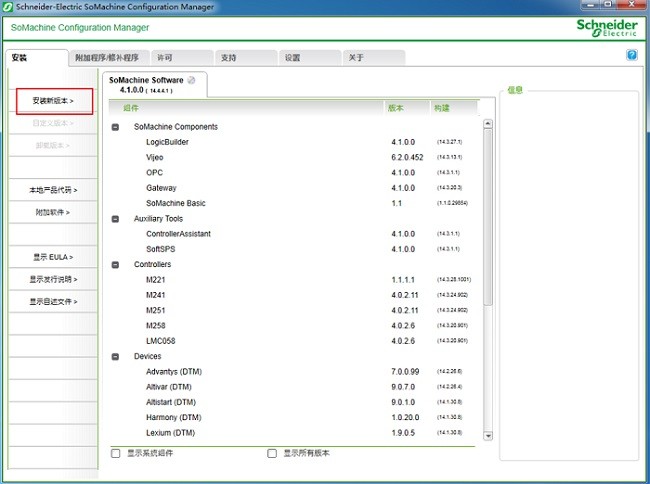Switch to the 附加程序/修补程序 tab
650x484 pixels.
pyautogui.click(x=99, y=58)
